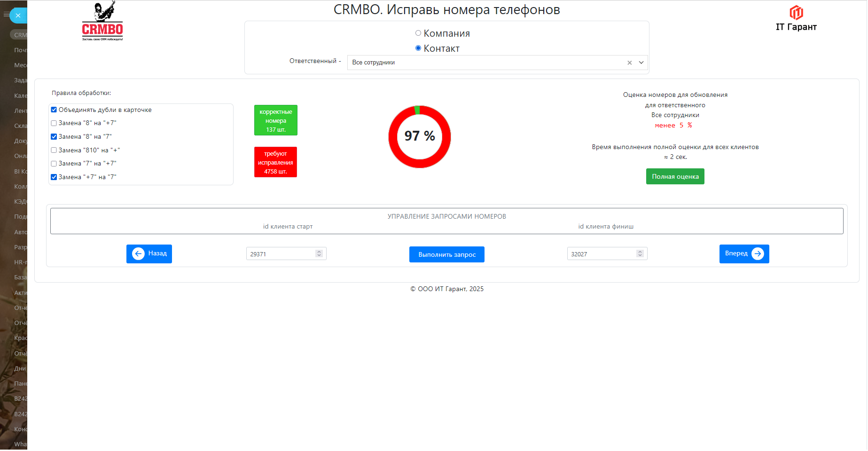Select the Компания radio button

(x=418, y=33)
